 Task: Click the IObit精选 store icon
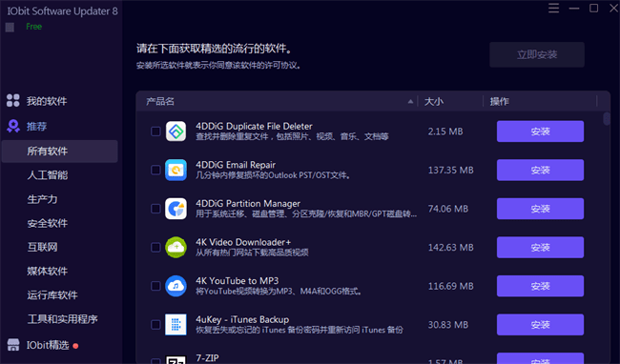[x=13, y=345]
